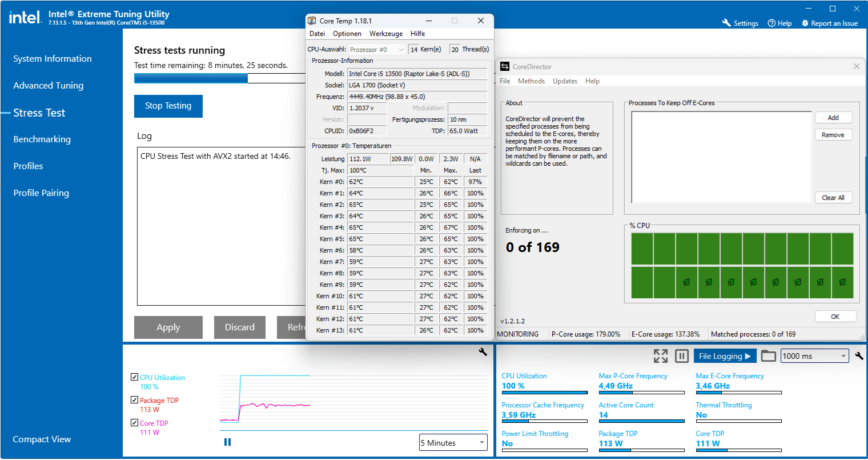The height and width of the screenshot is (460, 868).
Task: Click the wrench icon next to 1000 ms dropdown
Action: (x=859, y=356)
